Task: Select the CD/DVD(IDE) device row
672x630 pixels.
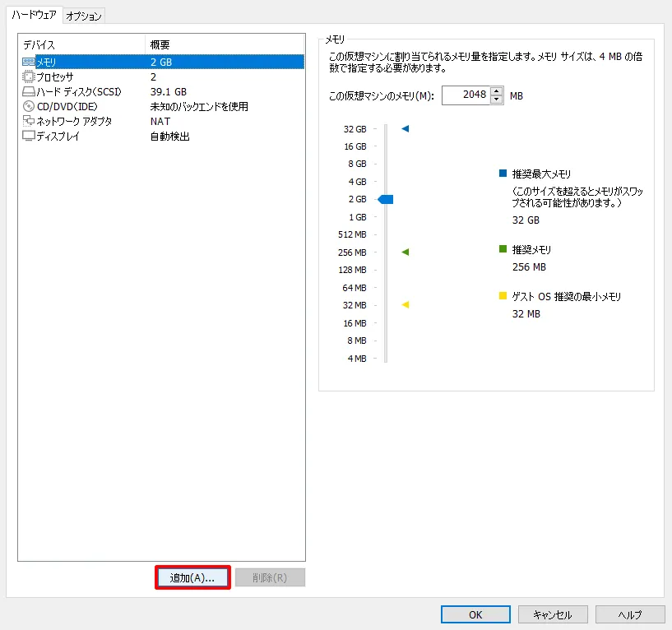Action: point(163,106)
